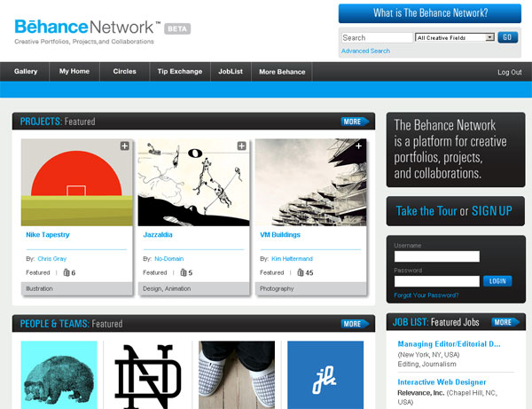Open the VM Buildings project thumbnail

[x=311, y=182]
